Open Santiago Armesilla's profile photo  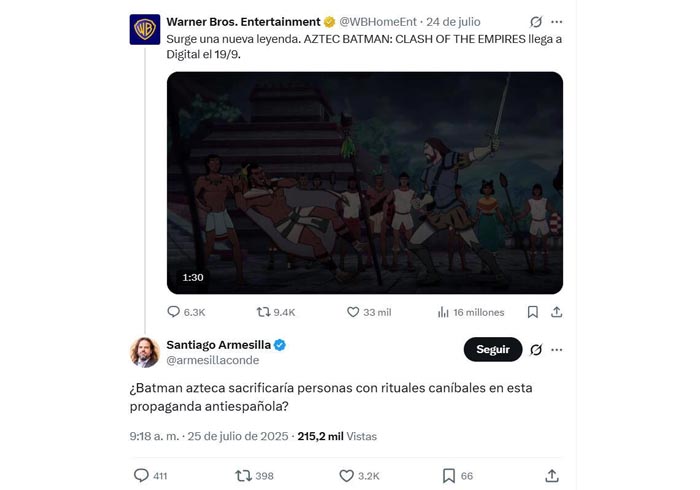click(x=145, y=353)
